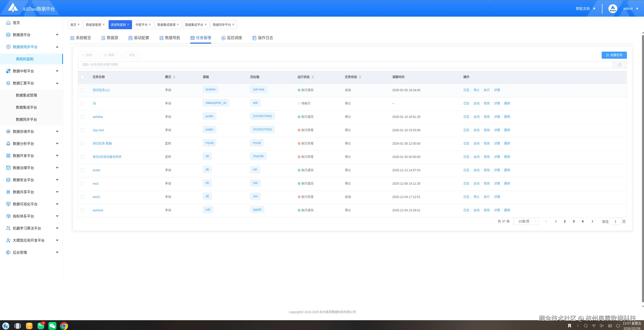Click the home icon in the sidebar

(x=8, y=23)
